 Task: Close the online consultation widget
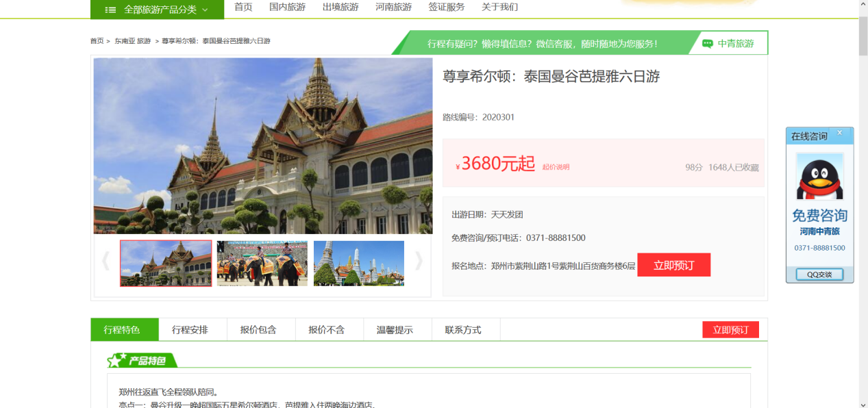[x=839, y=133]
